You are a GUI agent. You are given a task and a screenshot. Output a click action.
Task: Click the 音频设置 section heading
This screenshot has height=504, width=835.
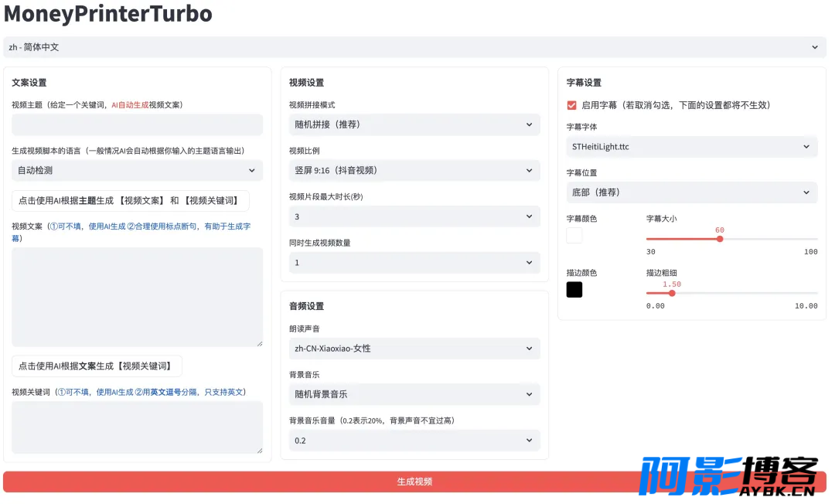tap(306, 306)
